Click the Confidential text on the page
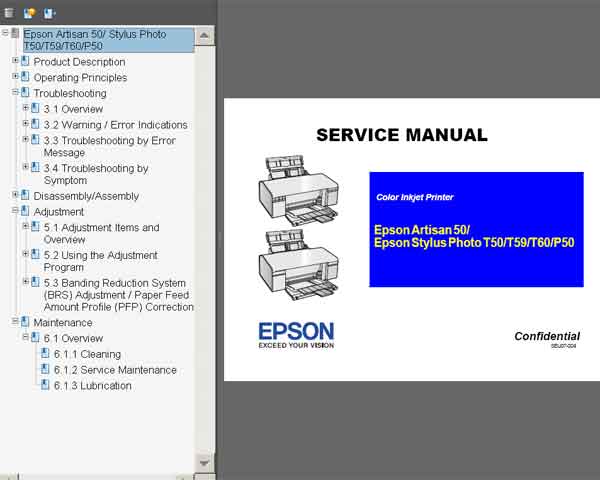 [547, 336]
